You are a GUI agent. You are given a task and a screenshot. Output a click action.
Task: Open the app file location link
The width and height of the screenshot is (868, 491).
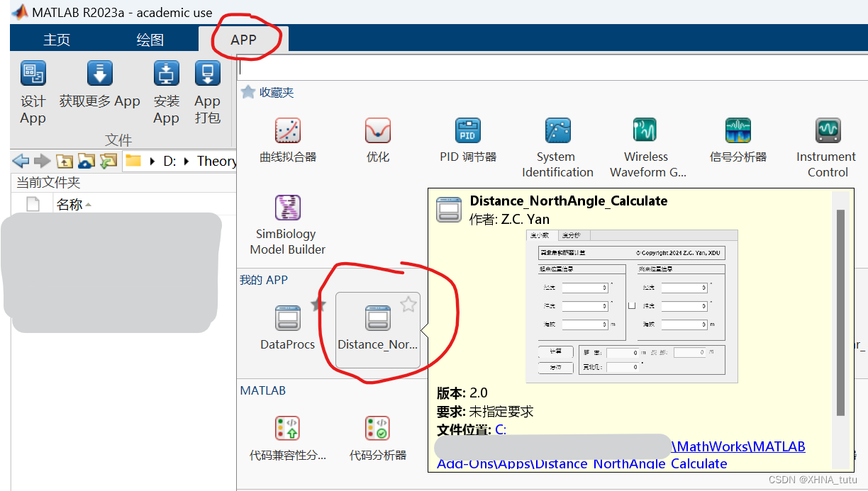click(x=621, y=447)
